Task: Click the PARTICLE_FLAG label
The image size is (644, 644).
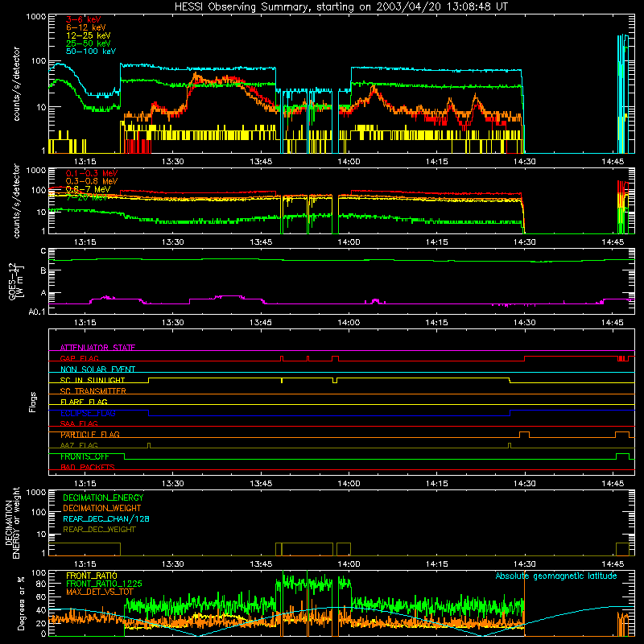Action: [90, 435]
